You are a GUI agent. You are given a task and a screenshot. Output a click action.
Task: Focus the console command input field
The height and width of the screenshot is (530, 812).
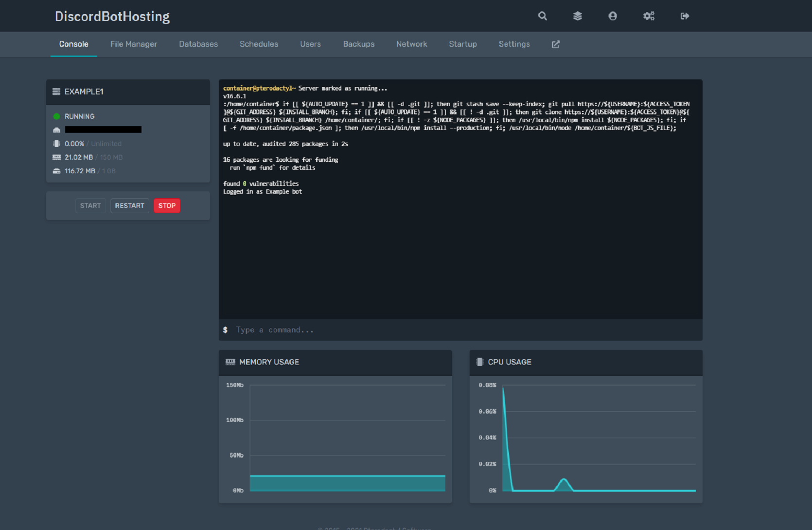pyautogui.click(x=462, y=330)
